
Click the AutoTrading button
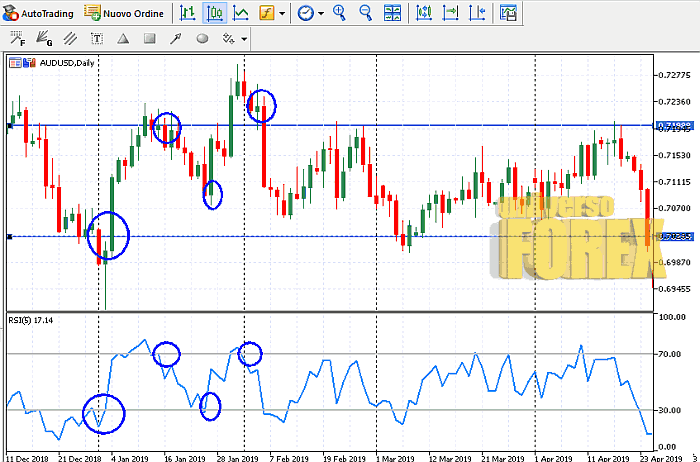click(x=39, y=13)
